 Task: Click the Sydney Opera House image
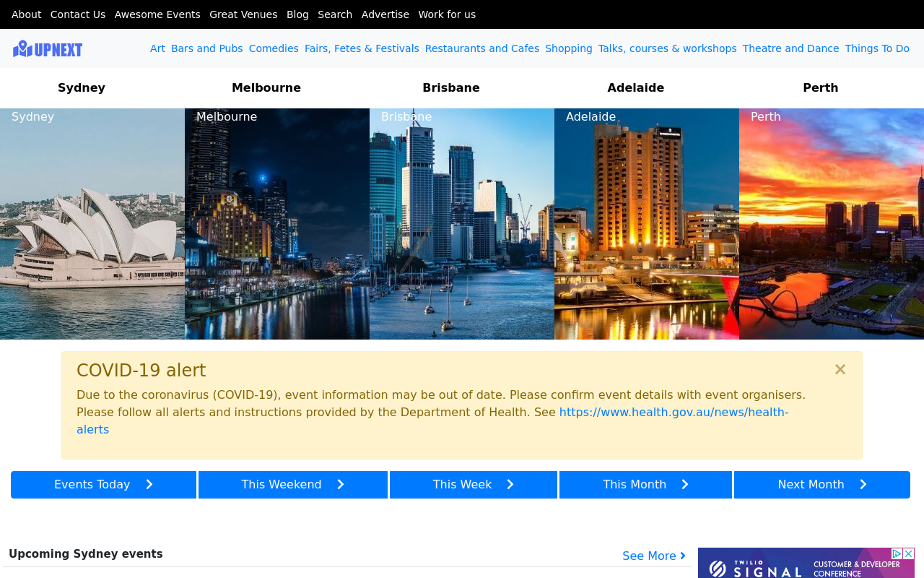(92, 224)
